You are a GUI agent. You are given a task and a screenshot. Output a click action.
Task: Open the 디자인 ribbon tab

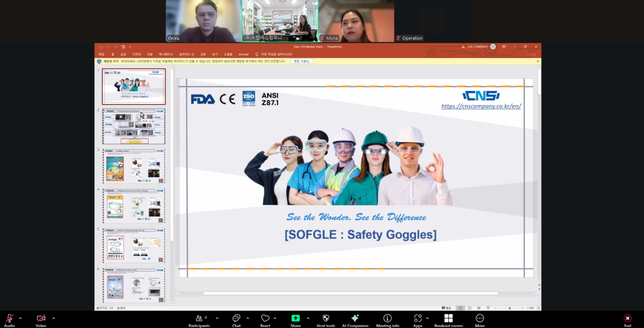136,54
